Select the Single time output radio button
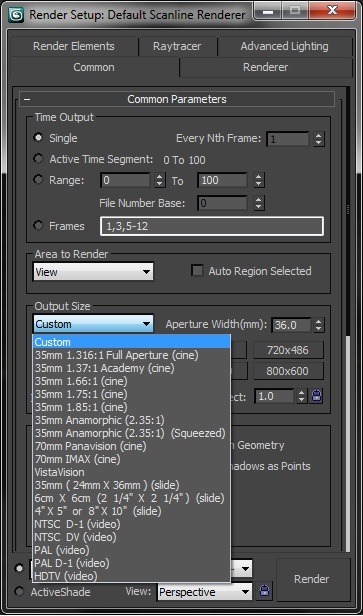 point(38,138)
